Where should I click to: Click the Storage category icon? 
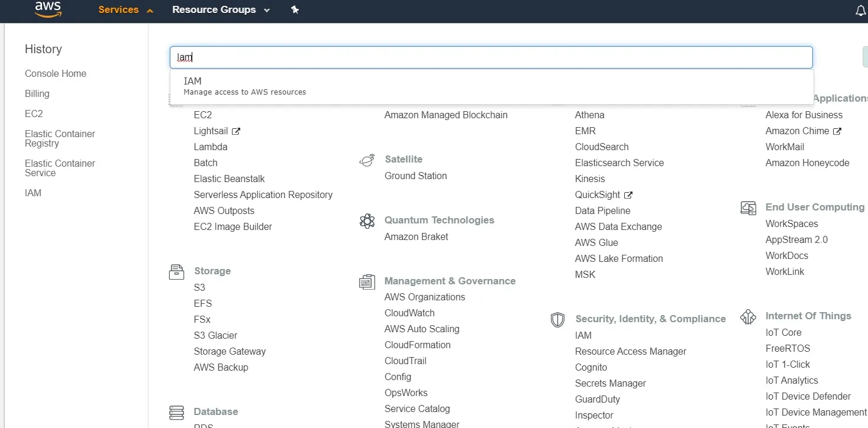click(176, 271)
